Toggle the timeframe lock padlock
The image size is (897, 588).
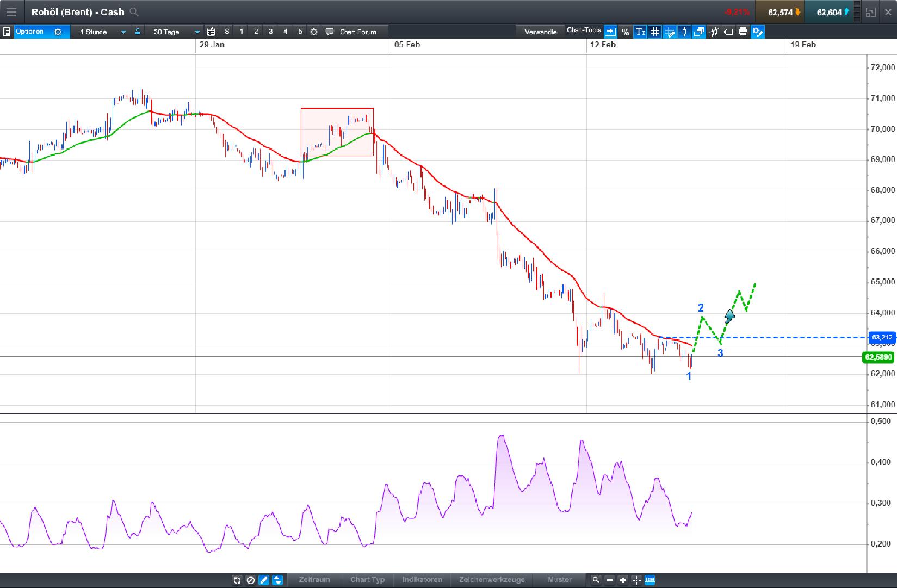click(x=138, y=32)
